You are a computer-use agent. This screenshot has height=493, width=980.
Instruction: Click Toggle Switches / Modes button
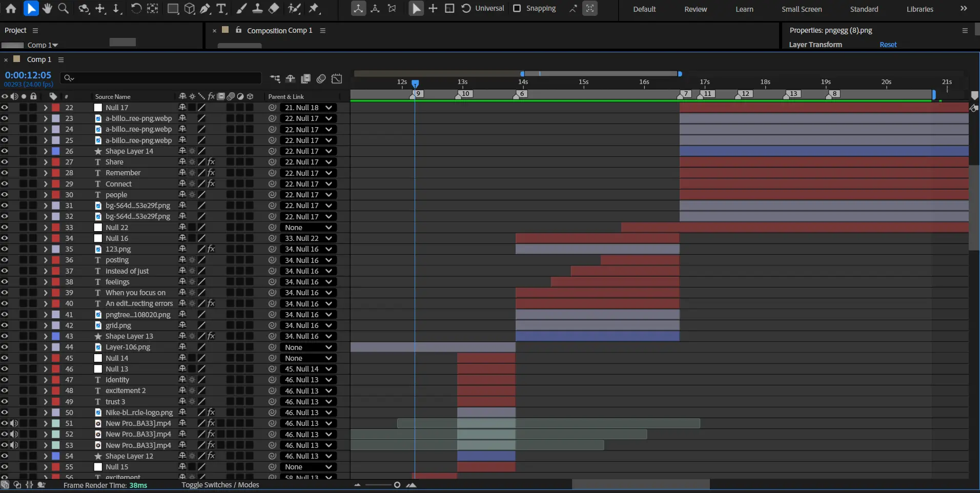(220, 485)
